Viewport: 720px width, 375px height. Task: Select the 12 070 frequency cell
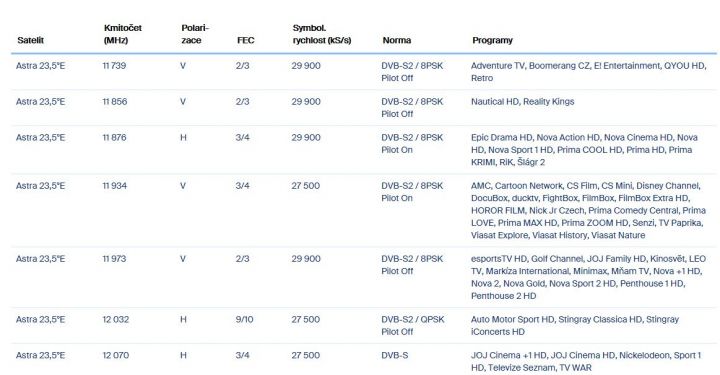[116, 355]
